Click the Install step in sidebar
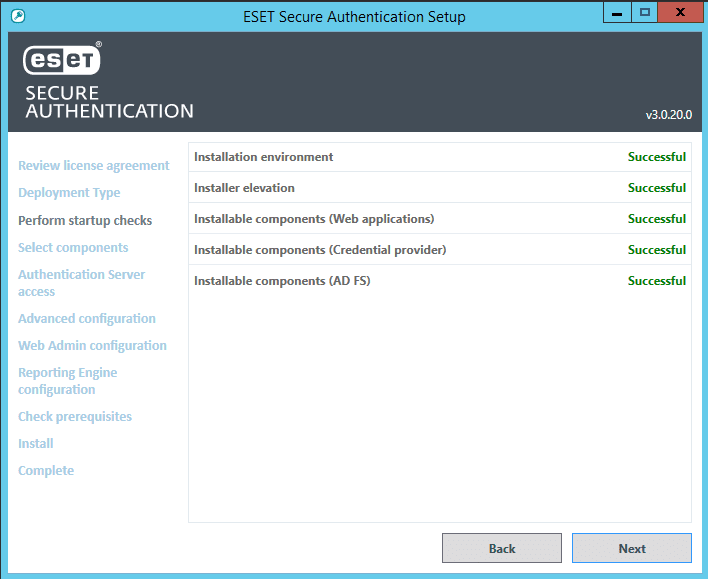708x579 pixels. pyautogui.click(x=36, y=444)
